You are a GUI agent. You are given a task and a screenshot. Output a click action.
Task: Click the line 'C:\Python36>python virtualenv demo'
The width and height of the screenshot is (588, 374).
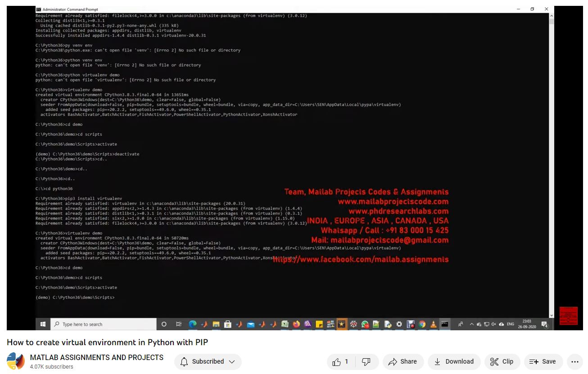point(77,75)
